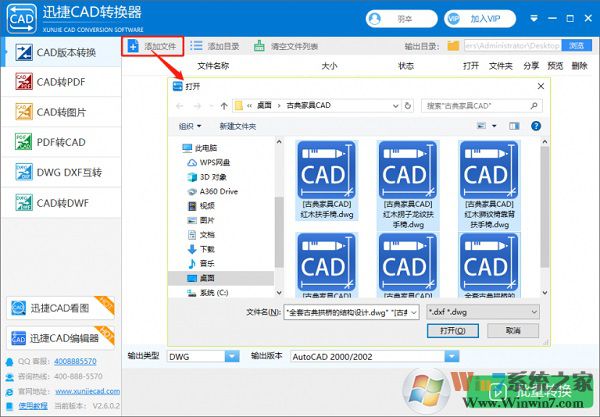Select CAD转DWF conversion

click(61, 203)
